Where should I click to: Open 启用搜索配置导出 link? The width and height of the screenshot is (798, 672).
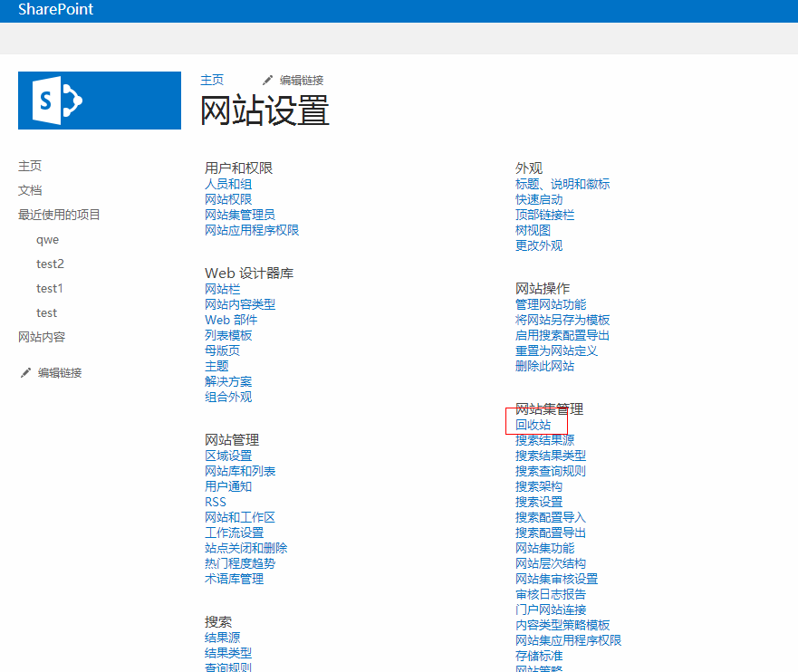[x=562, y=335]
